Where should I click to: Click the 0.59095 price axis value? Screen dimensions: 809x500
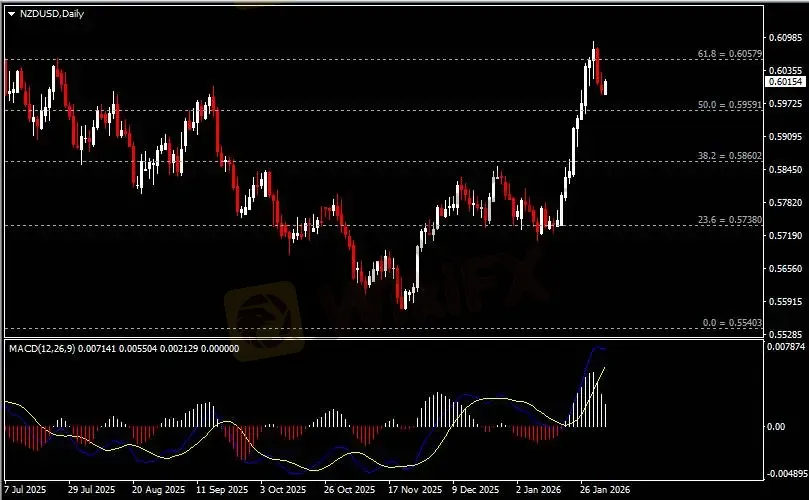(785, 137)
